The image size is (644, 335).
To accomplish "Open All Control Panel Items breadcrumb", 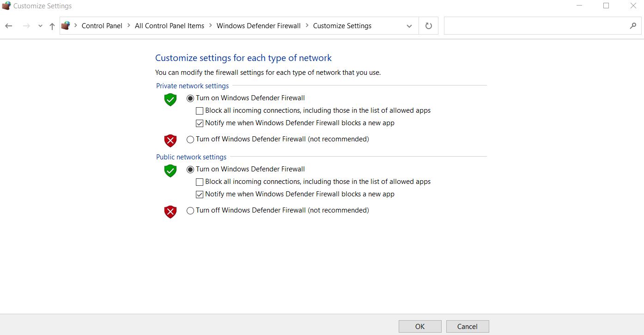I will coord(170,26).
